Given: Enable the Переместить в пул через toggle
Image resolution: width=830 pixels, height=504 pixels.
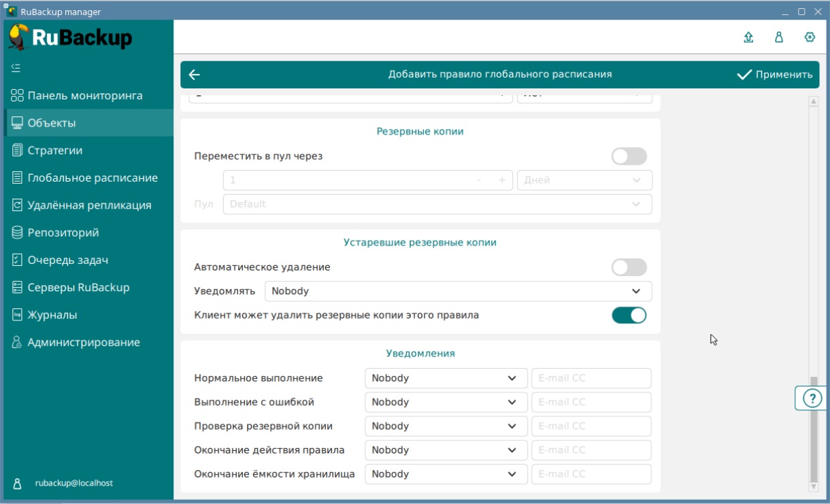Looking at the screenshot, I should click(x=629, y=156).
